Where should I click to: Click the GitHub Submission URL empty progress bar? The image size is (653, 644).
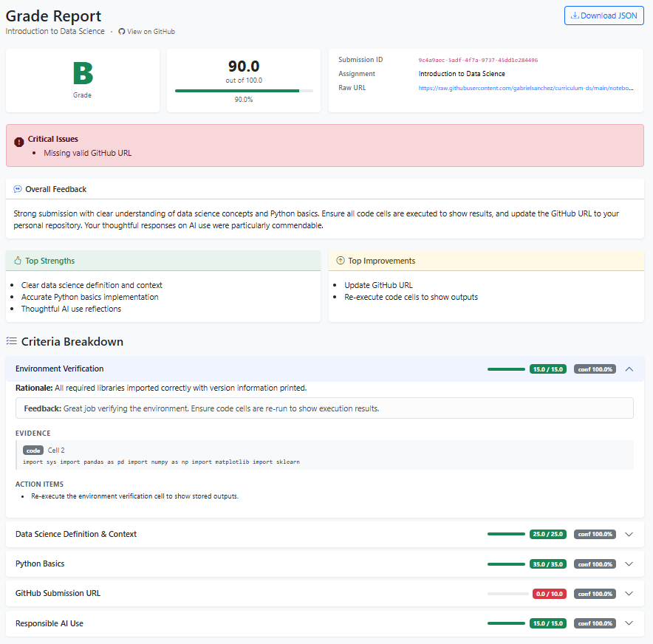pos(508,594)
